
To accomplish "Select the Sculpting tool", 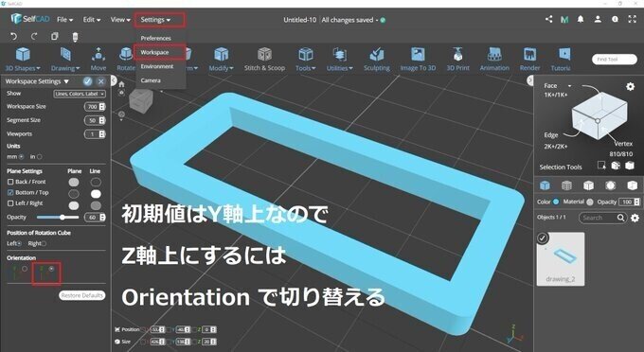I will [377, 60].
